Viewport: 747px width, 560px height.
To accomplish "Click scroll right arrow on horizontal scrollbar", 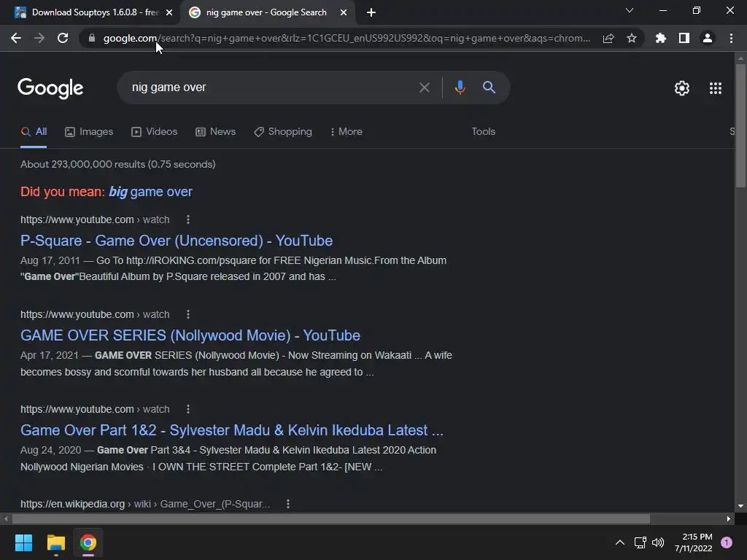I will click(x=729, y=518).
